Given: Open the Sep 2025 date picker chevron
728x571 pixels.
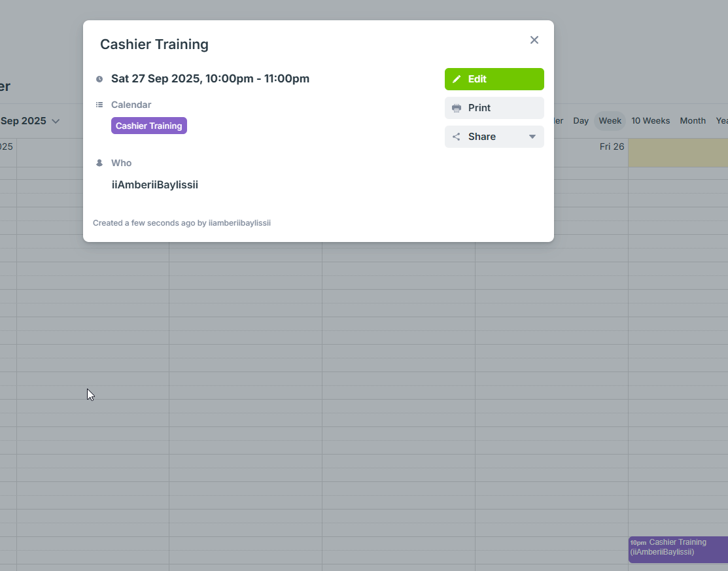Looking at the screenshot, I should point(56,121).
